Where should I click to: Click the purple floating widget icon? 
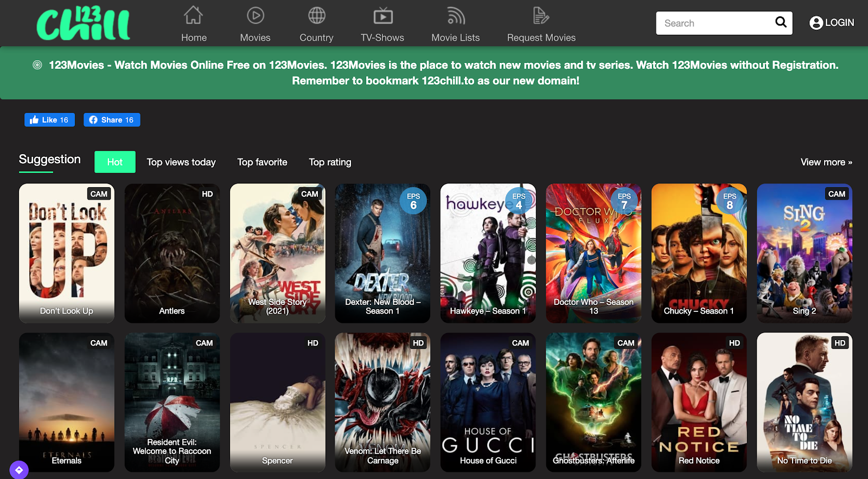19,470
